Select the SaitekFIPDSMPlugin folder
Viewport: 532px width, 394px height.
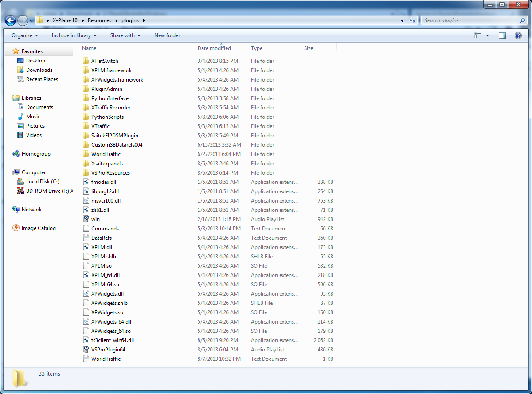[115, 136]
